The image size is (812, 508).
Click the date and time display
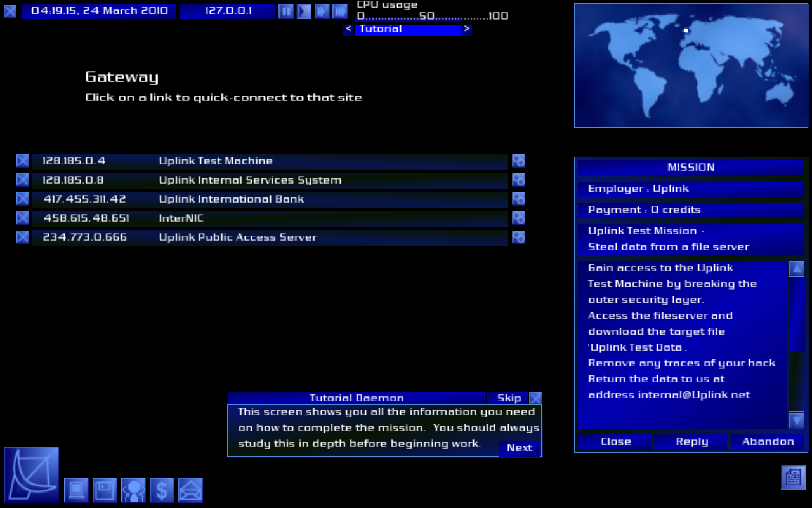[99, 11]
